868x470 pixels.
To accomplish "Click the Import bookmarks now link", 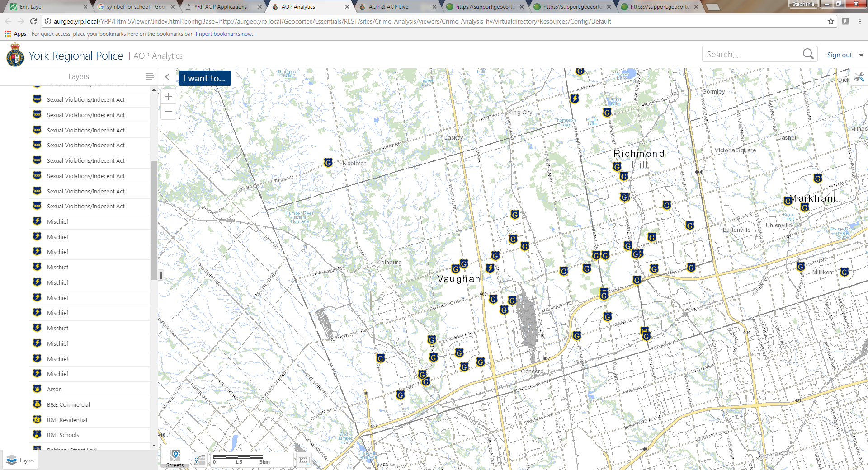I will click(x=225, y=34).
